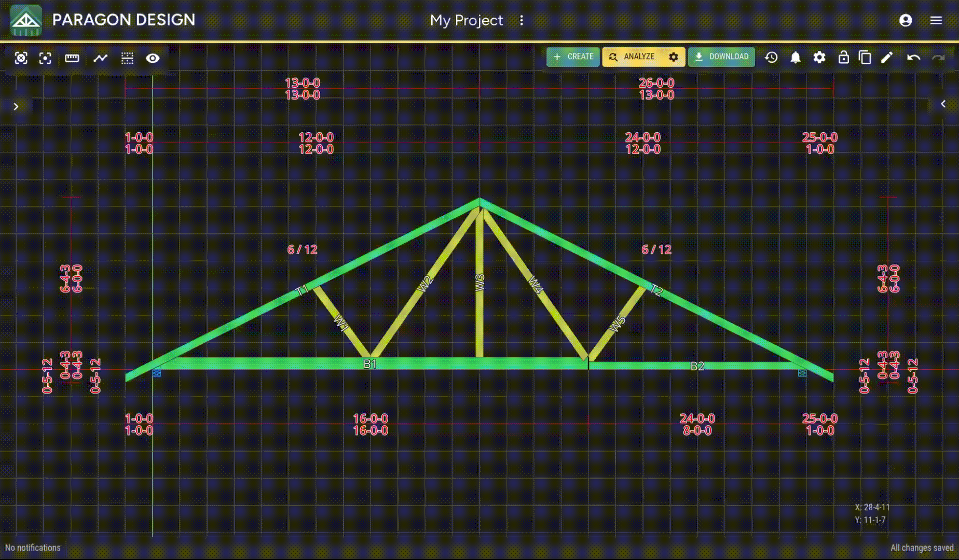
Task: Toggle the lock padlock icon
Action: [843, 57]
